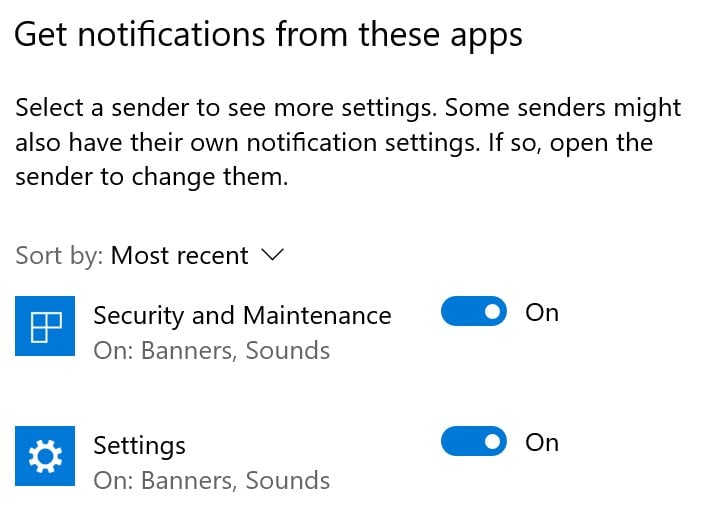This screenshot has height=519, width=716.
Task: Click the text open the sender to change them
Action: click(150, 179)
